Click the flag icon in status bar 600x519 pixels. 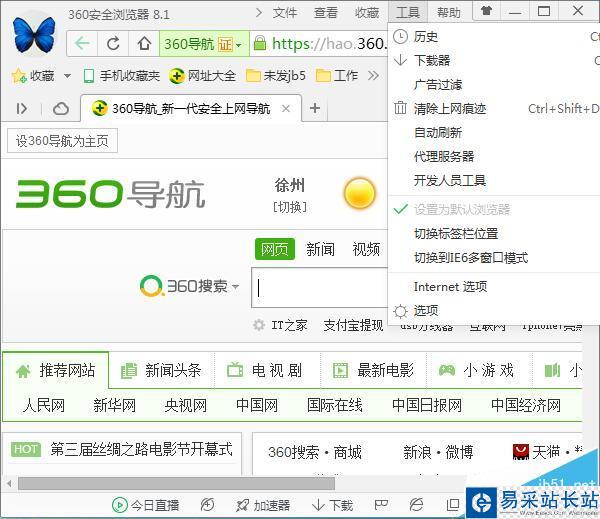pos(381,505)
